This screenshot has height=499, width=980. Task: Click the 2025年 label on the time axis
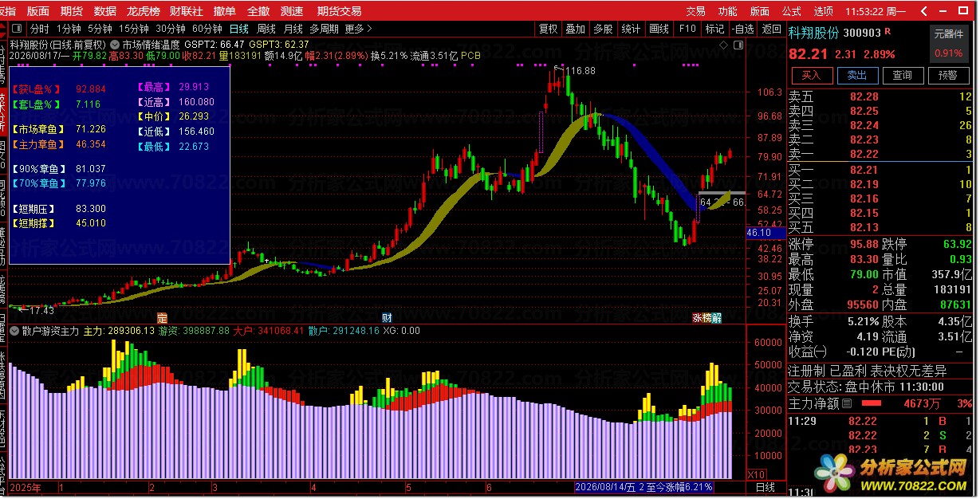click(26, 487)
